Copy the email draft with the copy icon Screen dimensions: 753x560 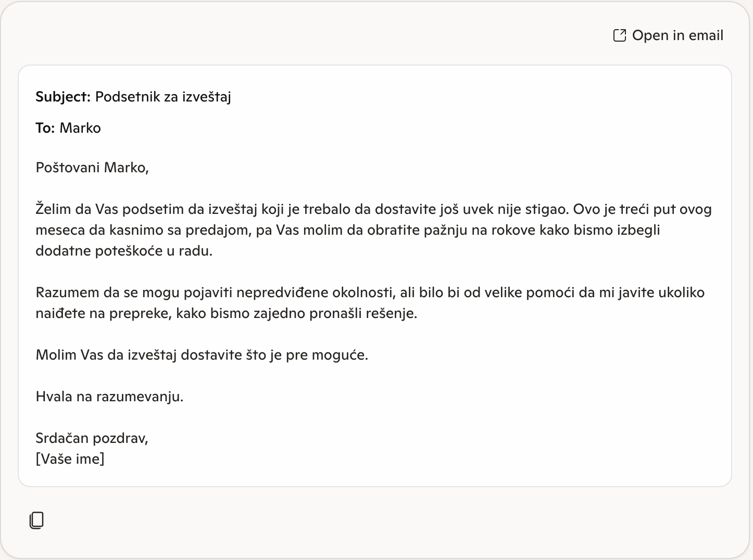click(x=36, y=520)
